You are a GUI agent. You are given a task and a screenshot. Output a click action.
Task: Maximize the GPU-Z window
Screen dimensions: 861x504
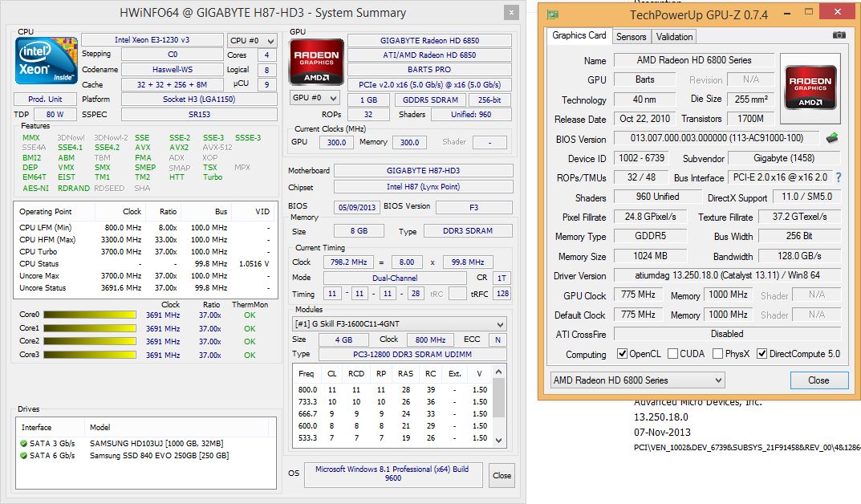tap(808, 12)
